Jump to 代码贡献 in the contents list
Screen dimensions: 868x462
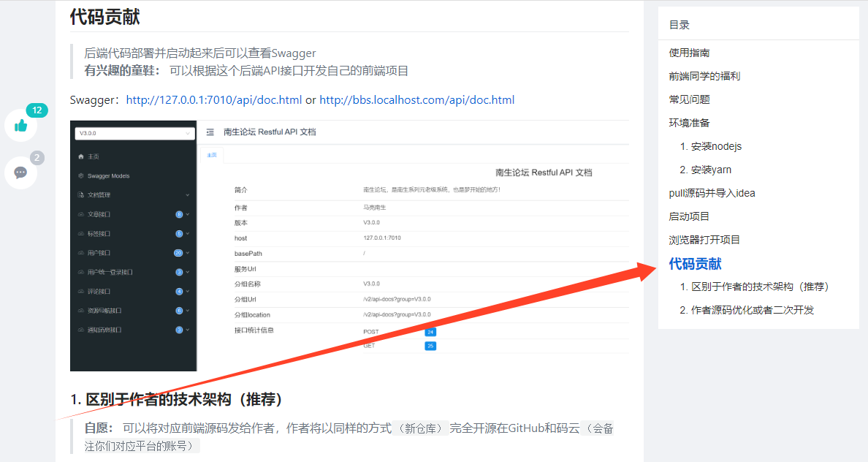tap(695, 264)
